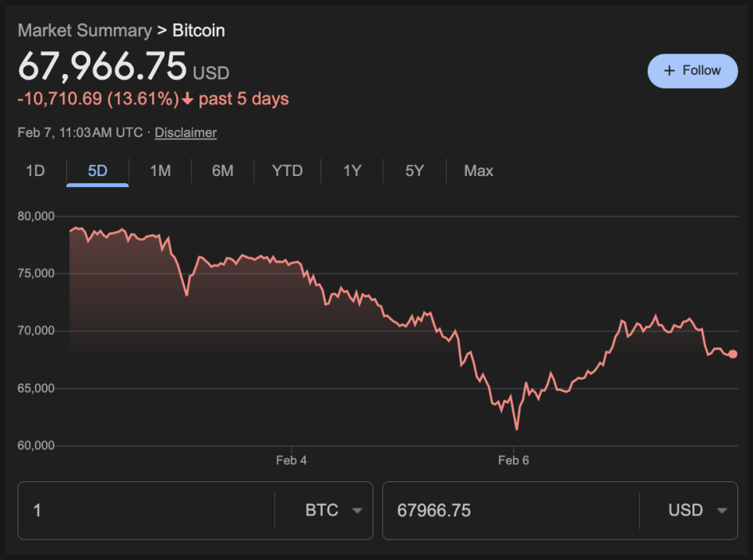The height and width of the screenshot is (560, 753).
Task: Click the Feb 4 date marker
Action: [292, 460]
